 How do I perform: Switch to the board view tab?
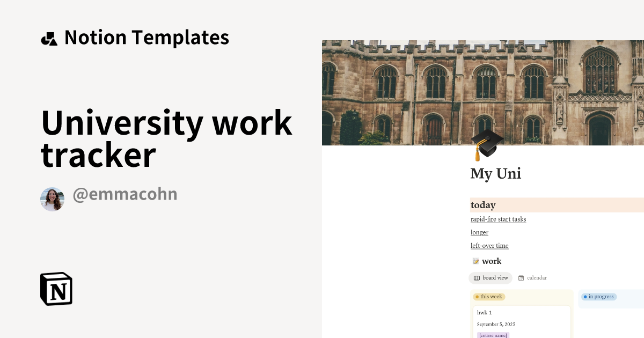click(491, 278)
